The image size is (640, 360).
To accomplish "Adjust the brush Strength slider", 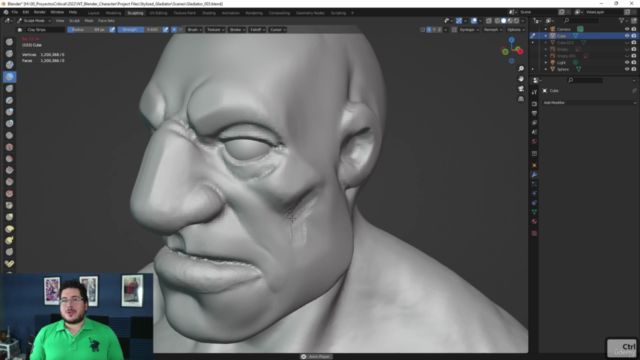I will click(x=140, y=30).
